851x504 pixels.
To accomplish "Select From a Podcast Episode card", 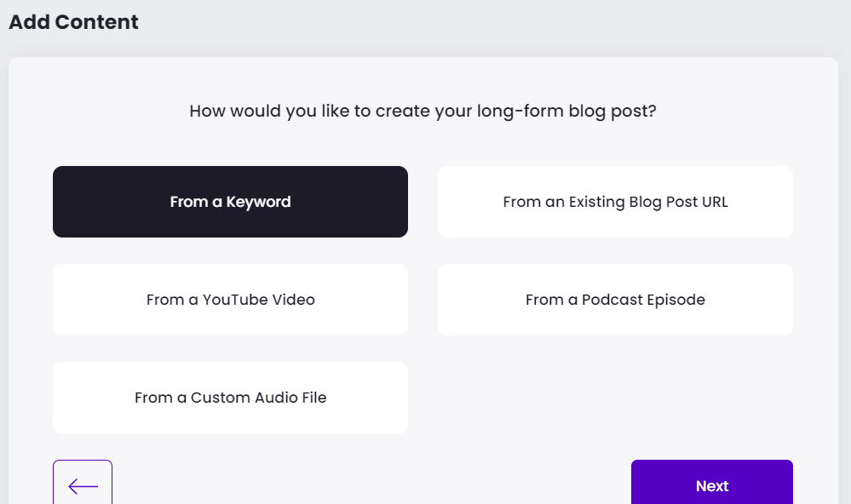I will point(615,300).
